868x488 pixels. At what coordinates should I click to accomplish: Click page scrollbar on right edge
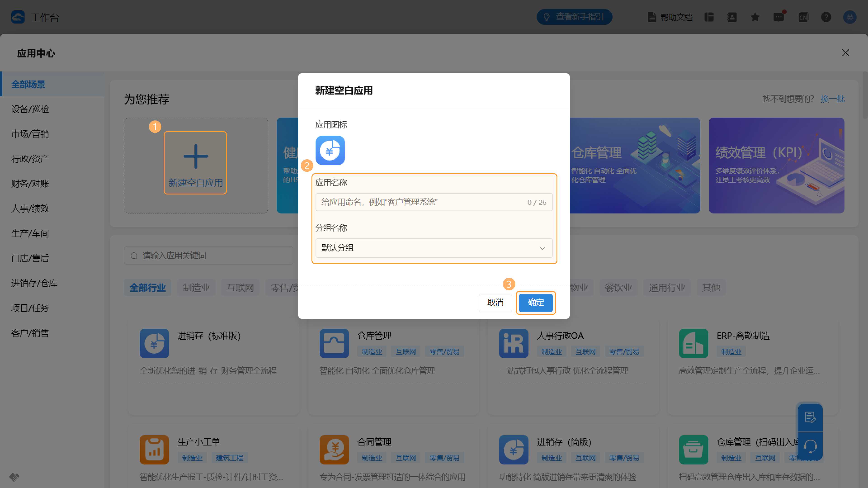click(865, 95)
